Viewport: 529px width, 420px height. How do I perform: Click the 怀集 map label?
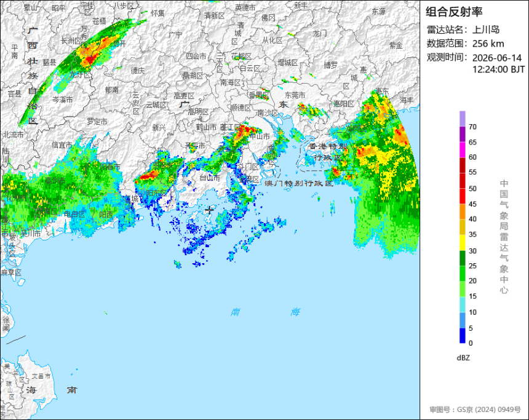(158, 13)
